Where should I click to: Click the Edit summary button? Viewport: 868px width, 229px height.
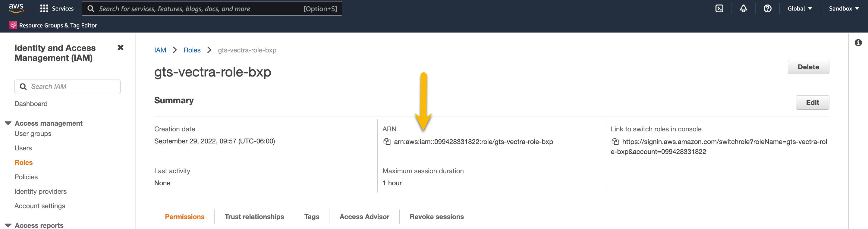tap(812, 103)
